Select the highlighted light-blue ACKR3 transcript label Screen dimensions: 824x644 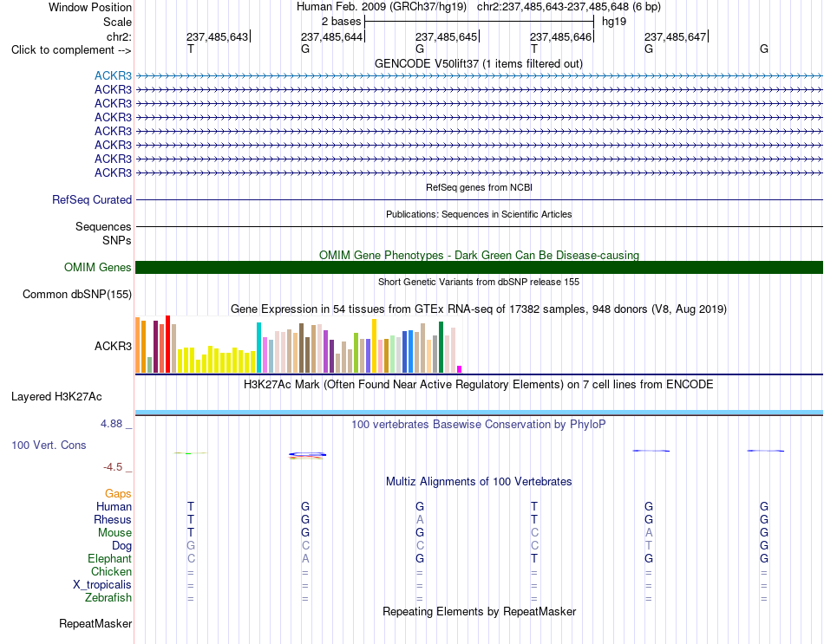tap(113, 75)
